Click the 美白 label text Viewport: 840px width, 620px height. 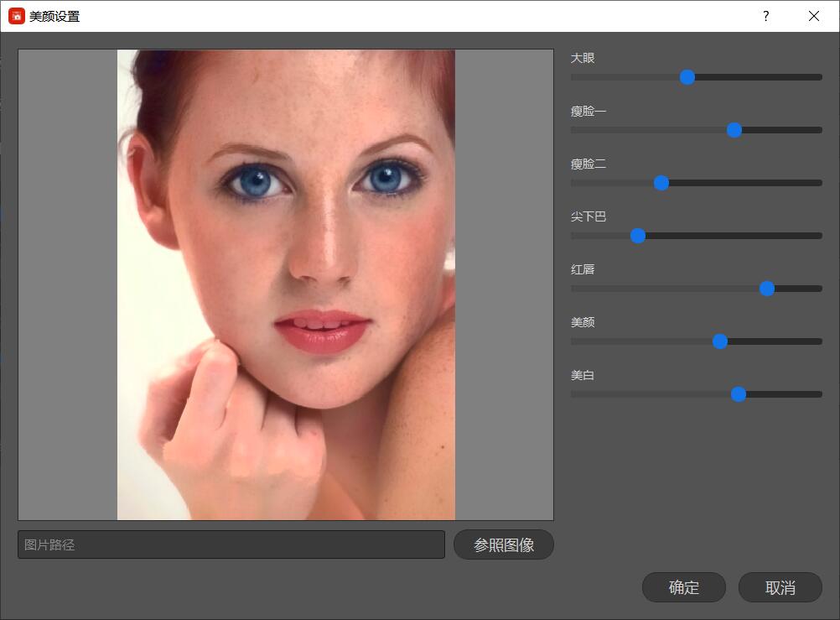[583, 375]
